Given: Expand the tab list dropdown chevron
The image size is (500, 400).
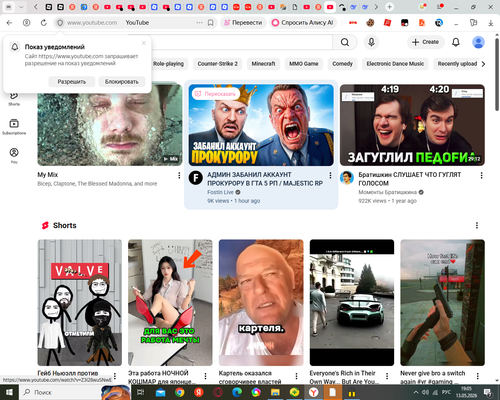Looking at the screenshot, I should 21,7.
